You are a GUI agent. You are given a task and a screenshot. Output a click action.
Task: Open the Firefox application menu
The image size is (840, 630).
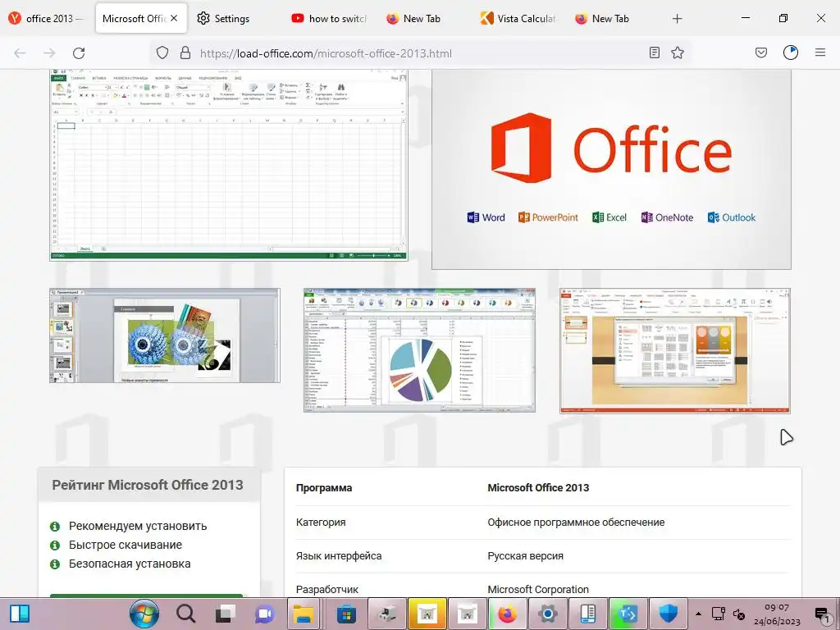click(x=820, y=52)
